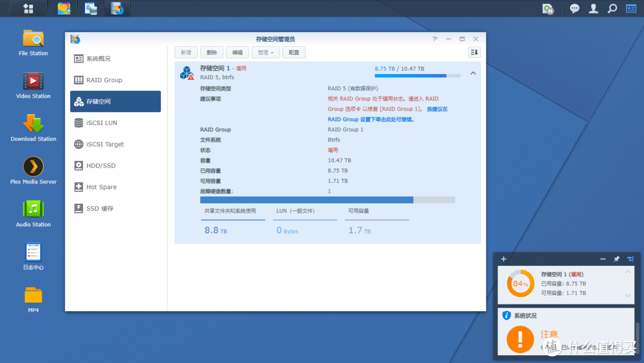Click the 状态 堪用 value
Viewport: 644px width, 363px height.
(333, 150)
